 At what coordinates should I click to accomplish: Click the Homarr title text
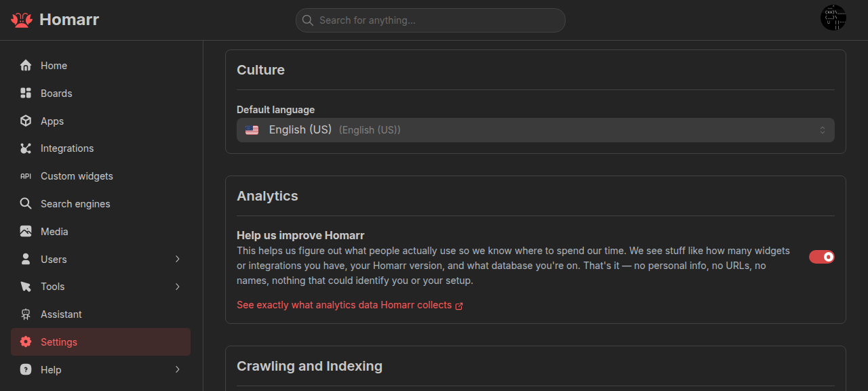pyautogui.click(x=69, y=20)
